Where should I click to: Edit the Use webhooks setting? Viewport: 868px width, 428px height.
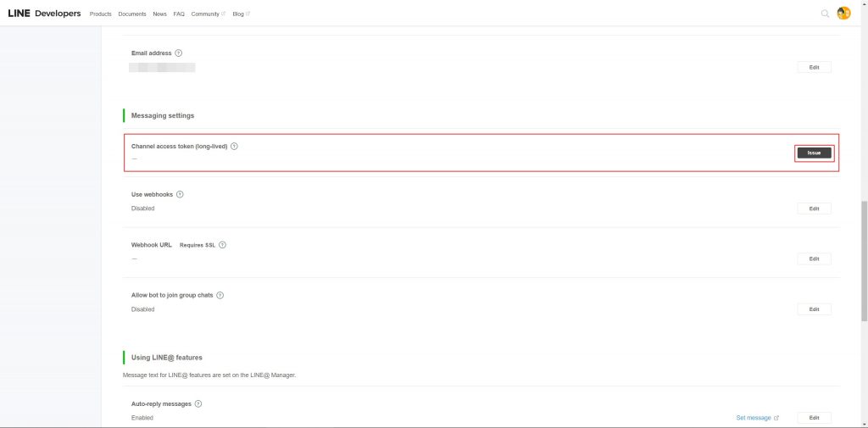pos(814,208)
